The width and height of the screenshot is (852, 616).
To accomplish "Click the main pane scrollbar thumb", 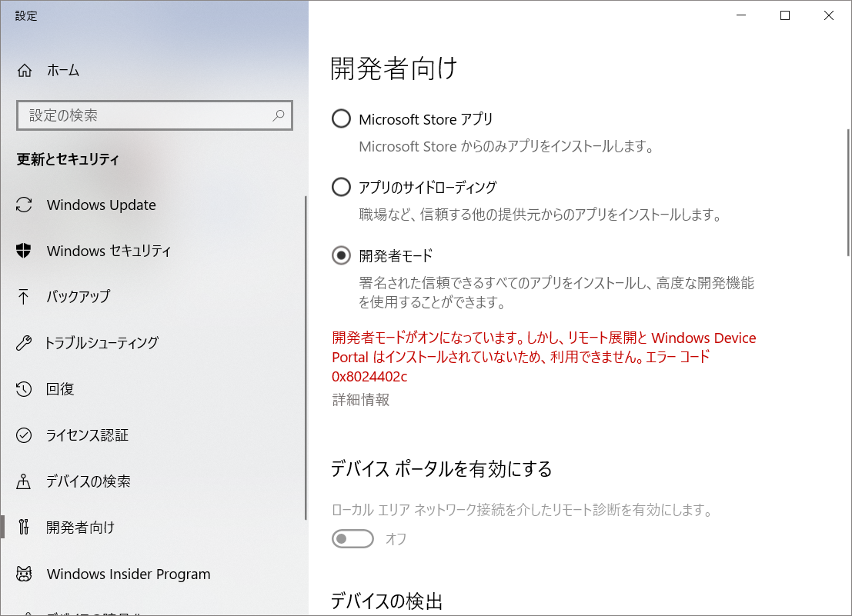I will pyautogui.click(x=848, y=192).
